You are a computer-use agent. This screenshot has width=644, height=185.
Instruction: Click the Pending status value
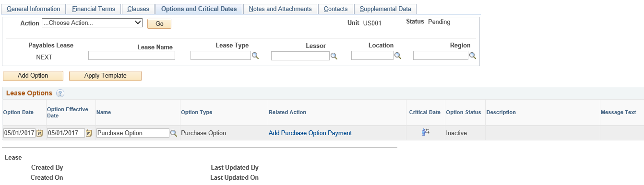(439, 22)
